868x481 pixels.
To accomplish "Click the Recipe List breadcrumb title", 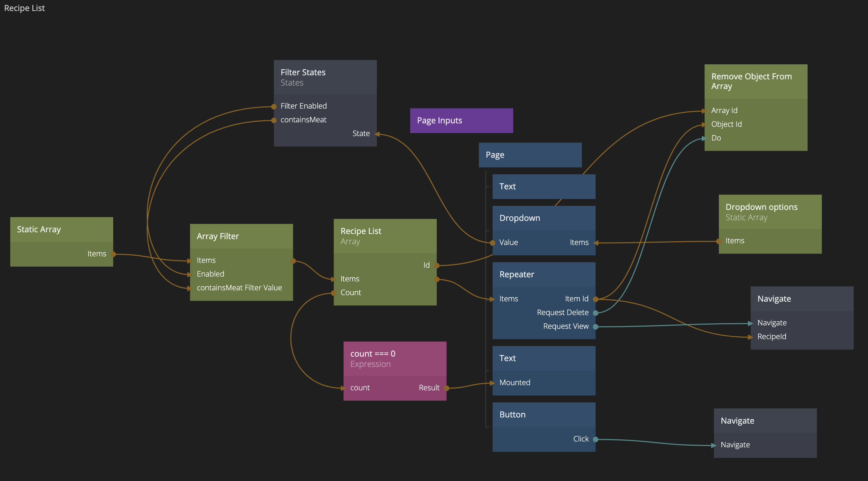I will [24, 8].
